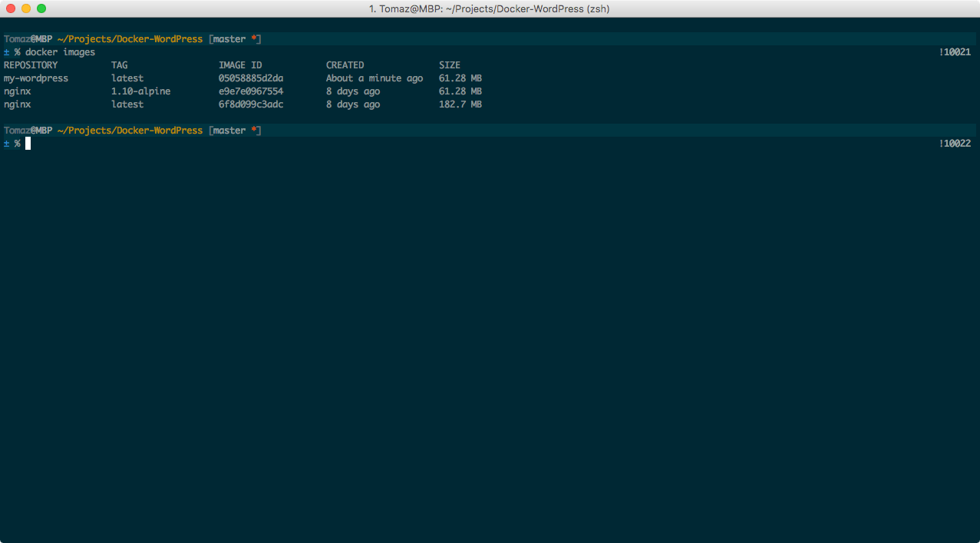
Task: Click the 61.28 MB size of my-wordpress
Action: (460, 78)
